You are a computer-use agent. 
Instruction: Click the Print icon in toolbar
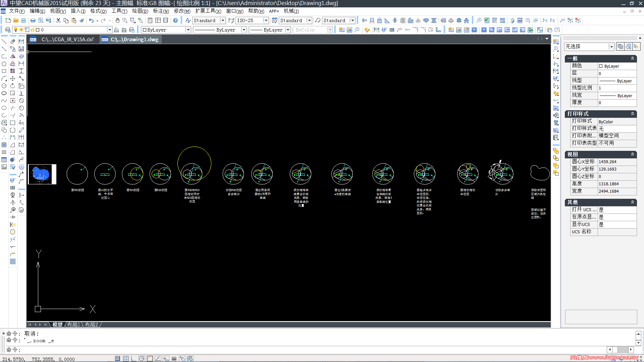click(33, 20)
